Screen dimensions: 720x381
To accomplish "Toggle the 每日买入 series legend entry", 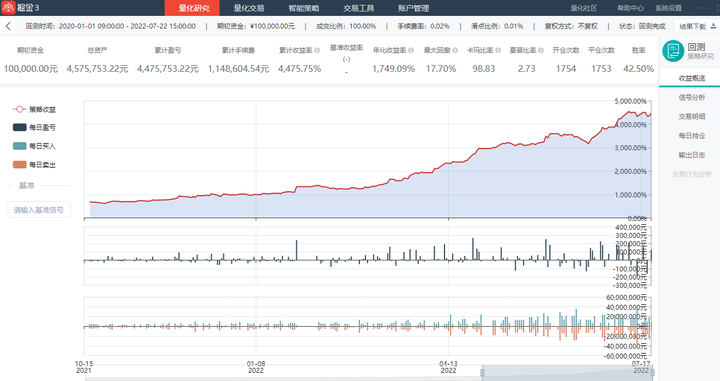I will [34, 146].
